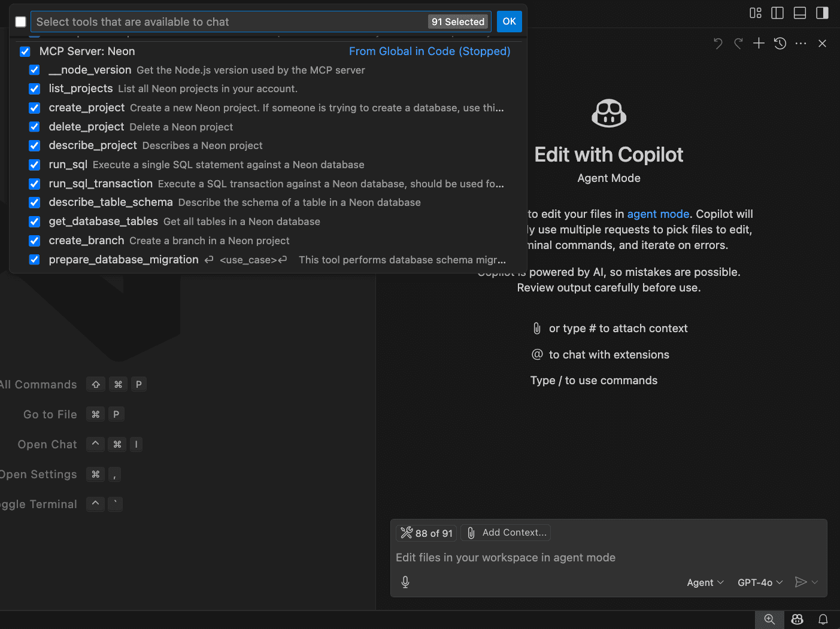
Task: Confirm tool selection with the OK button
Action: [x=509, y=21]
